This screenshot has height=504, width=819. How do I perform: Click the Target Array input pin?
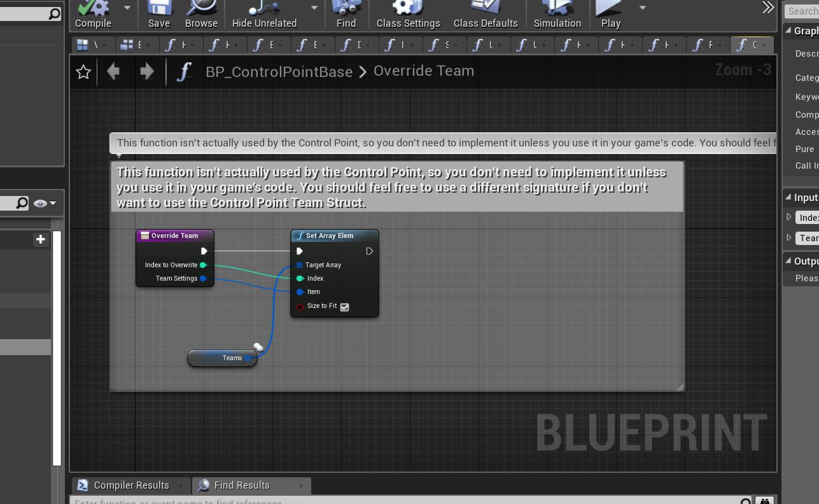[299, 265]
